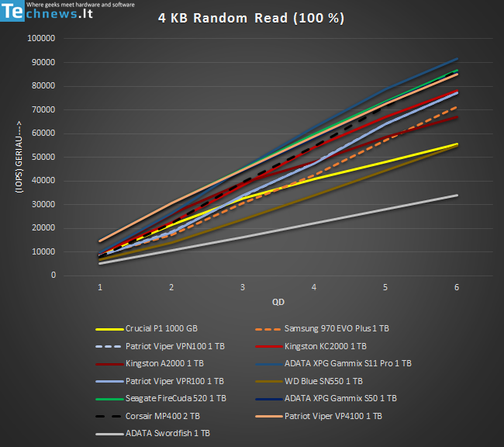Select the Kingston A2000 1 TB legend label

pos(164,364)
